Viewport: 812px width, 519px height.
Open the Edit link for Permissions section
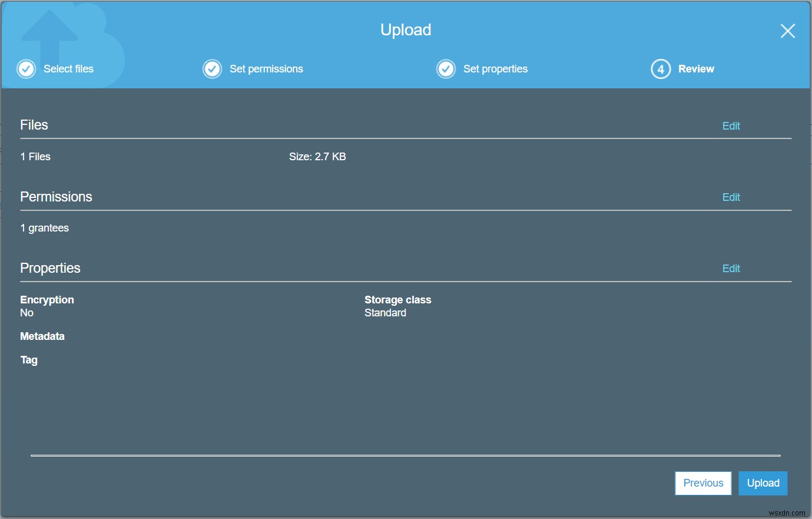click(731, 197)
